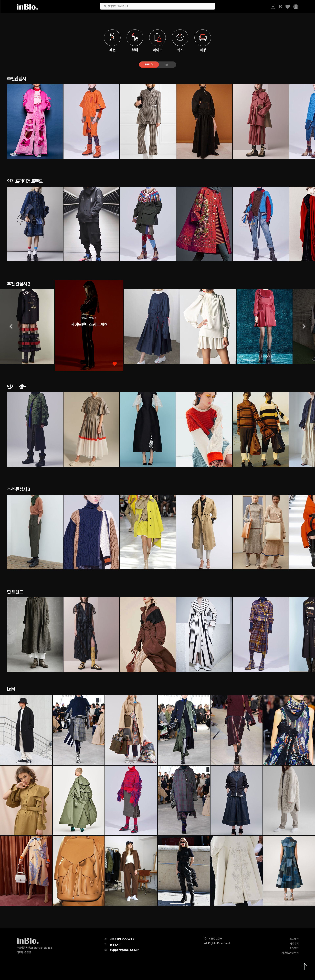Click the 패션 category label
The image size is (315, 980).
click(x=112, y=50)
